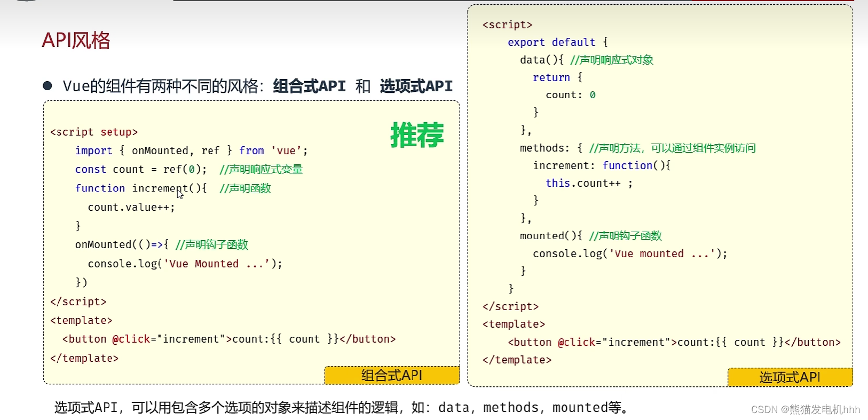Screen dimensions: 868x420
Task: Select the "count.value++;" statement
Action: (131, 207)
